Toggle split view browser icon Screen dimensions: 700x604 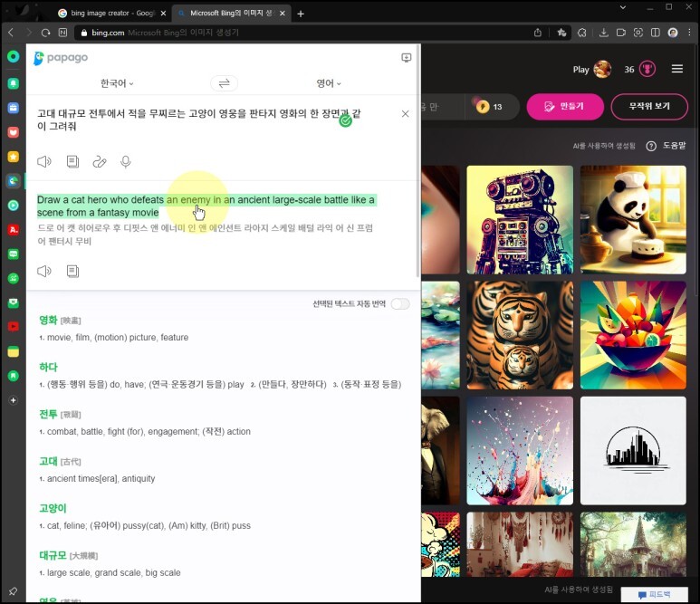[x=656, y=33]
